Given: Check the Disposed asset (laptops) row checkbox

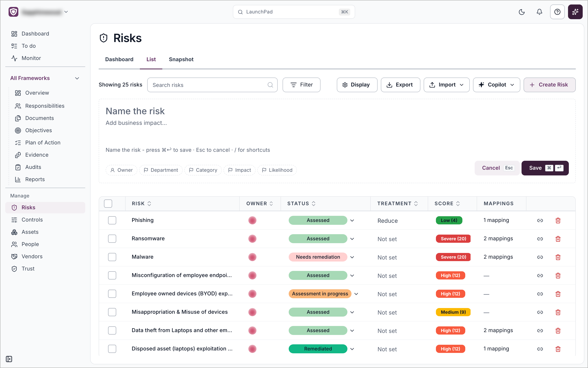Looking at the screenshot, I should pyautogui.click(x=112, y=349).
